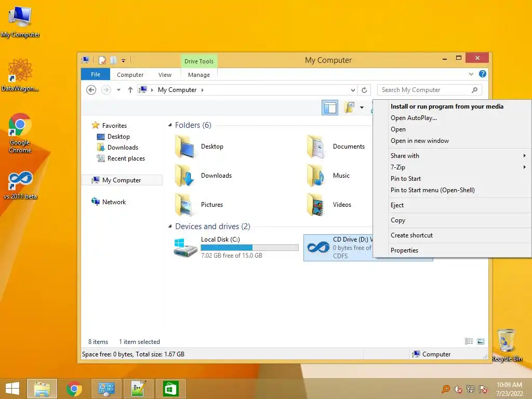Screen dimensions: 532x399
Task: Launch Google Chrome desktop shortcut
Action: (x=20, y=133)
